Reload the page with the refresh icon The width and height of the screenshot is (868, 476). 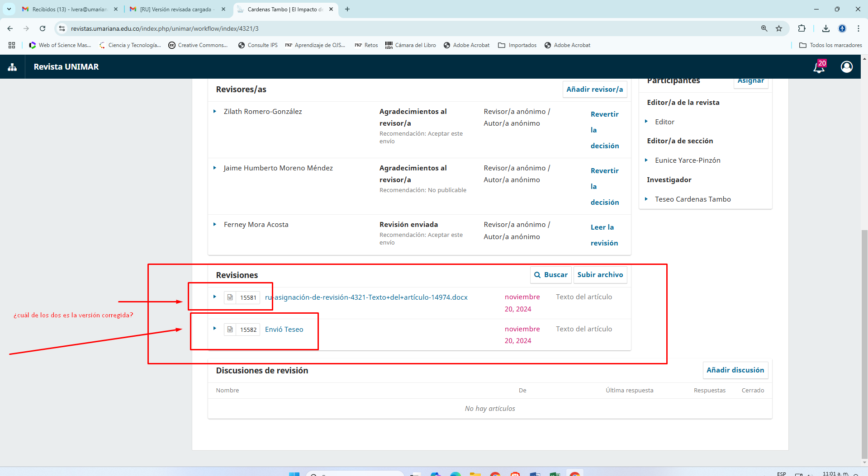(43, 28)
